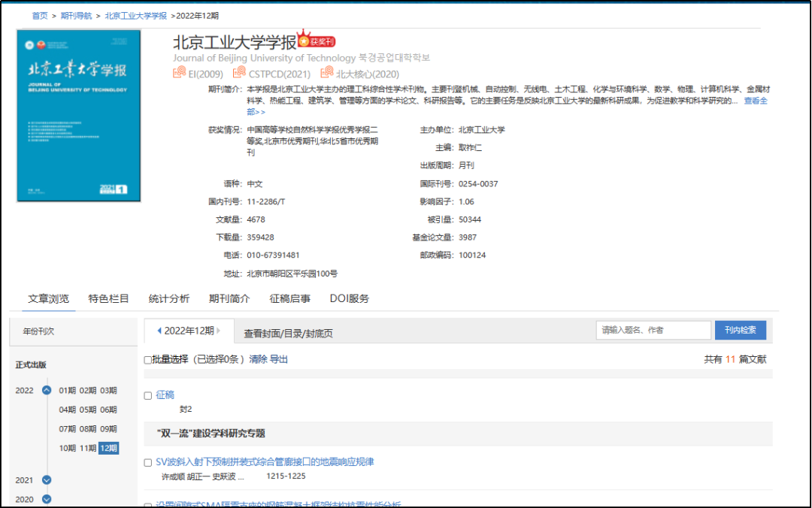The width and height of the screenshot is (812, 508).
Task: Click the 下载量 value 359428
Action: (x=260, y=237)
